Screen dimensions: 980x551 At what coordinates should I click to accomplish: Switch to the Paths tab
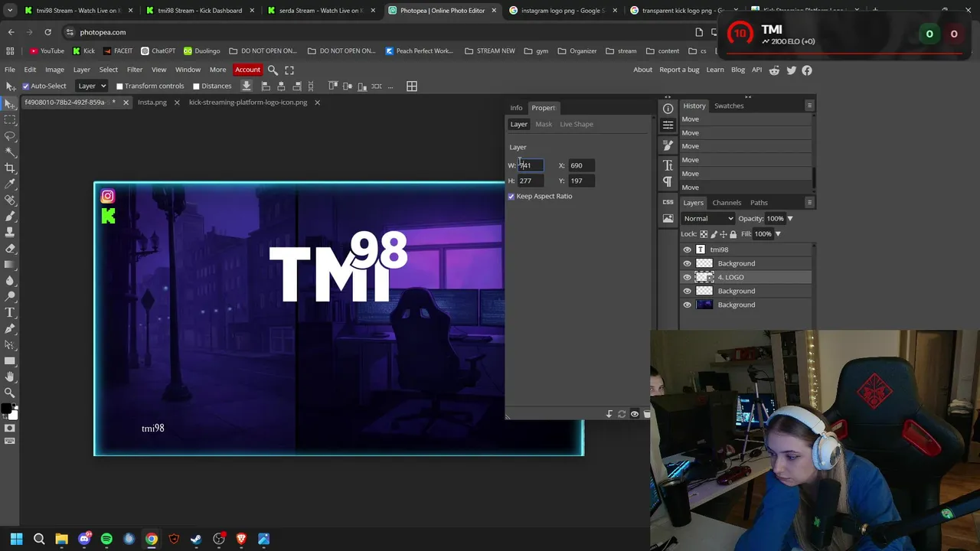pyautogui.click(x=759, y=203)
